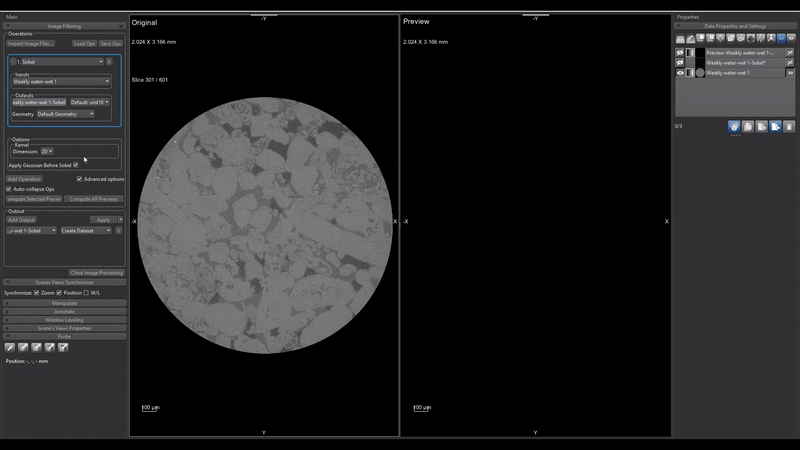Click the ruler icon in Data Properties toolbar

tap(690, 39)
